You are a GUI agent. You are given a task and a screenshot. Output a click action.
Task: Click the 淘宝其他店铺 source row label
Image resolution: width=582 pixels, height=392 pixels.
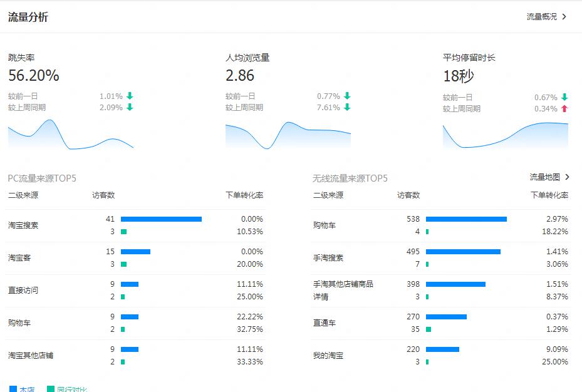31,356
